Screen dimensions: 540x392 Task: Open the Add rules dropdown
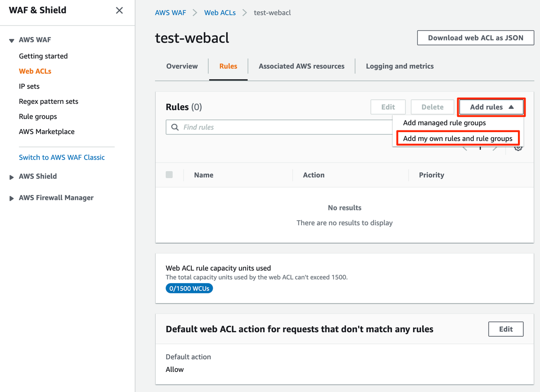coord(491,107)
